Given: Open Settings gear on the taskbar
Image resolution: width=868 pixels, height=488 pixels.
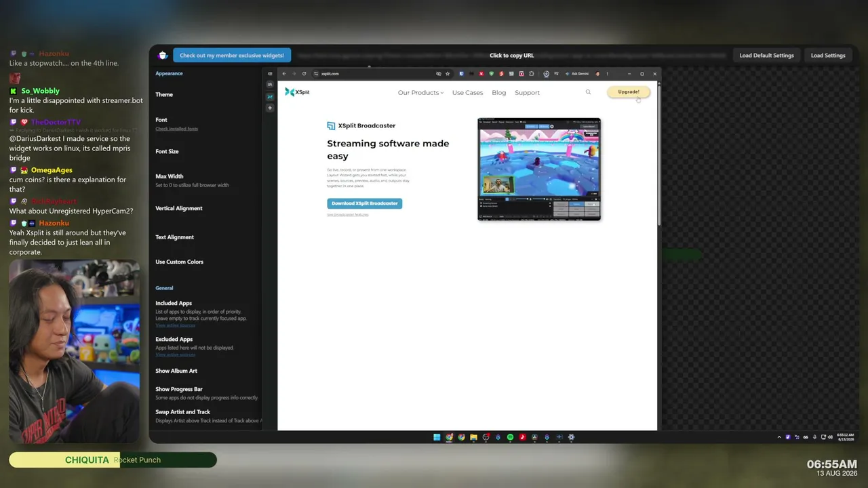Looking at the screenshot, I should [x=571, y=437].
